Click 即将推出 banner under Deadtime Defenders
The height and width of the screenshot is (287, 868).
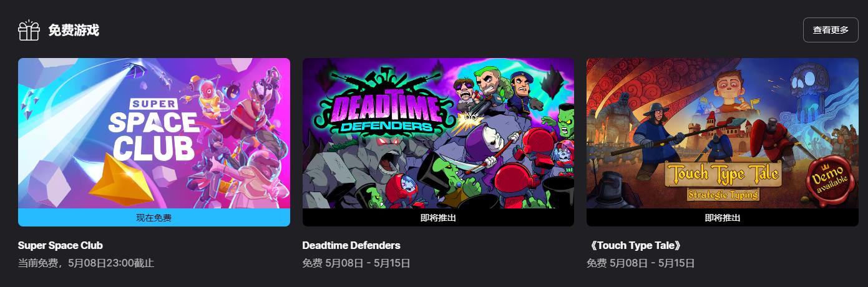click(438, 218)
